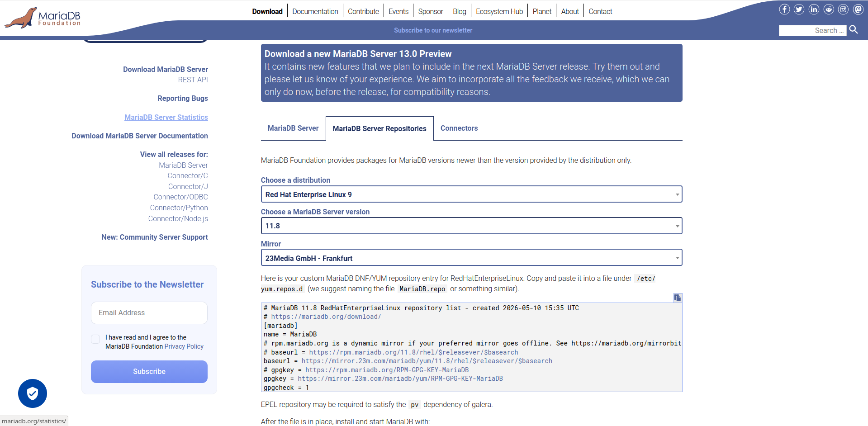The image size is (868, 426).
Task: Click the rpm.mariadb.org gpgkey URL
Action: 387,370
